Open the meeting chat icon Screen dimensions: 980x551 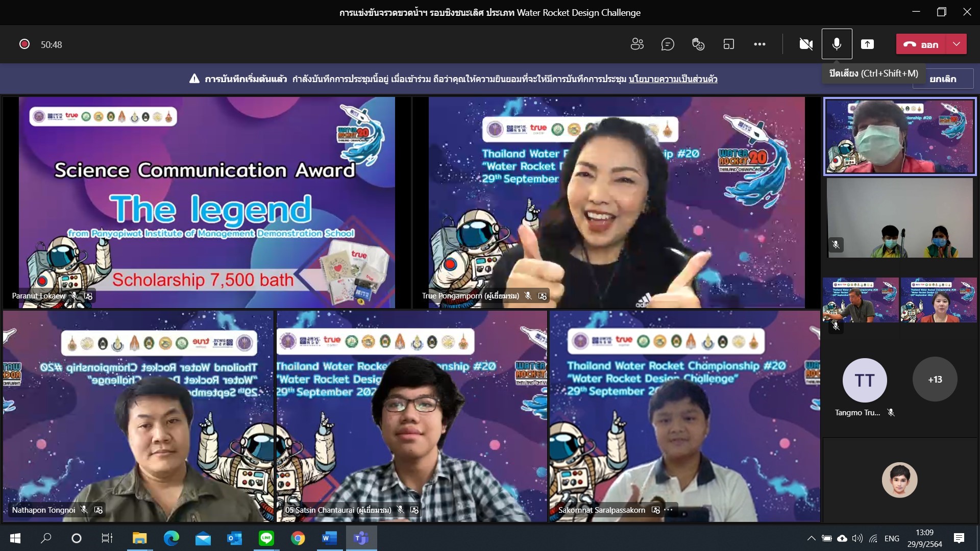[x=668, y=44]
